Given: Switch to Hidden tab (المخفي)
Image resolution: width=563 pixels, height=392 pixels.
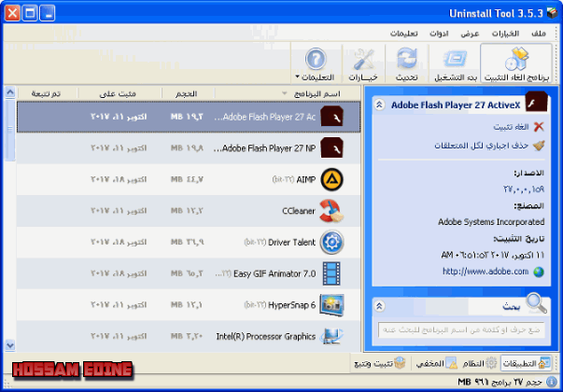Looking at the screenshot, I should tap(436, 364).
